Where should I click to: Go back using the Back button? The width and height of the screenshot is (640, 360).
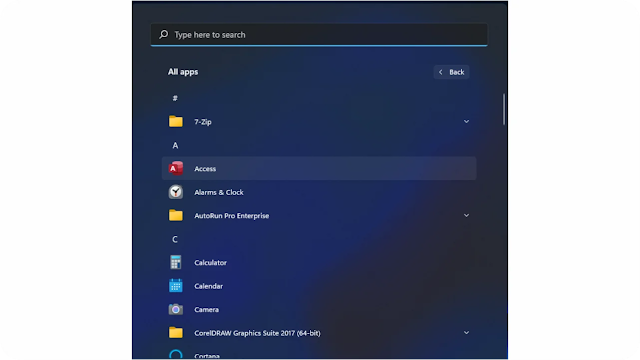(x=451, y=72)
